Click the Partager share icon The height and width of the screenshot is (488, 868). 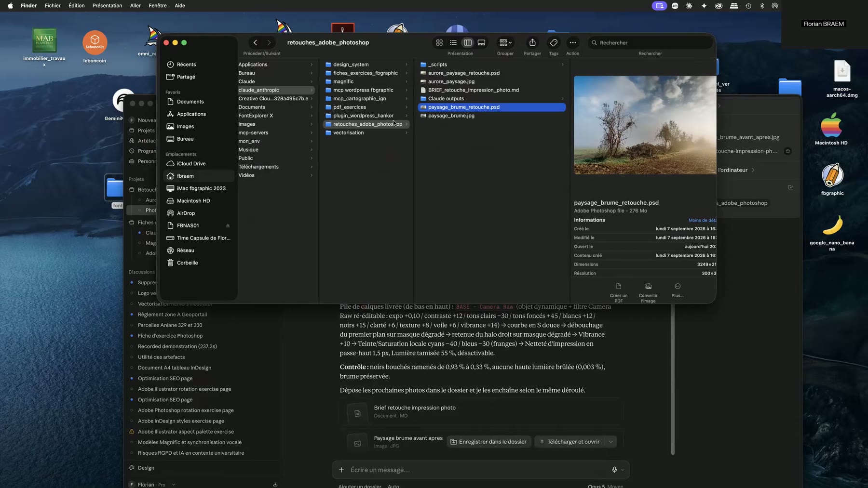pyautogui.click(x=532, y=42)
